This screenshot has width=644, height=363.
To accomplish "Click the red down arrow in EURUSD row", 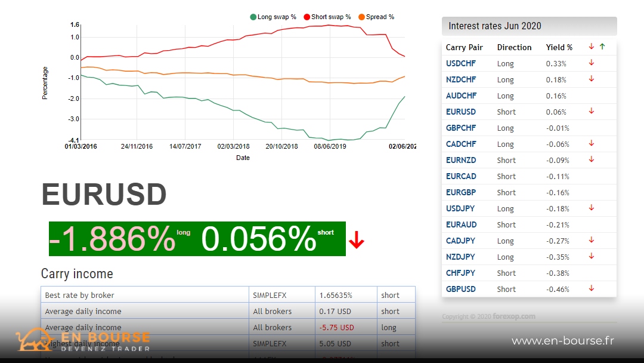I will tap(591, 111).
